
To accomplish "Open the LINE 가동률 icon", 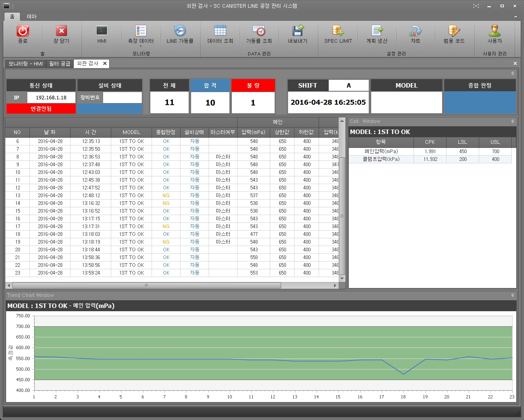I will (x=180, y=31).
